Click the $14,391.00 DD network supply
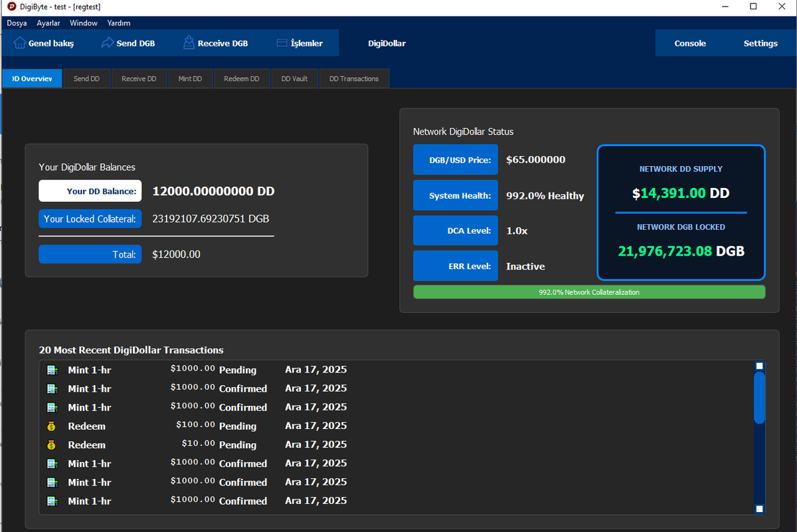The height and width of the screenshot is (532, 797). (681, 193)
